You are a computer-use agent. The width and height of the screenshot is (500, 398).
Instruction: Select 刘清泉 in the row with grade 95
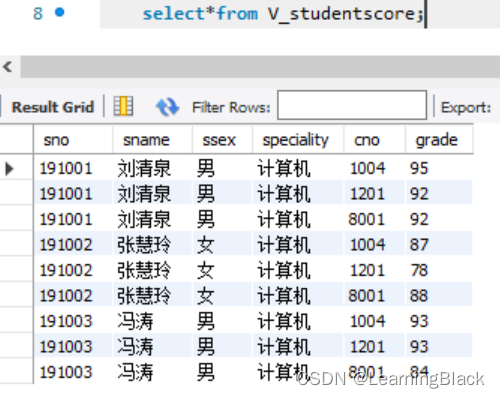[x=152, y=168]
